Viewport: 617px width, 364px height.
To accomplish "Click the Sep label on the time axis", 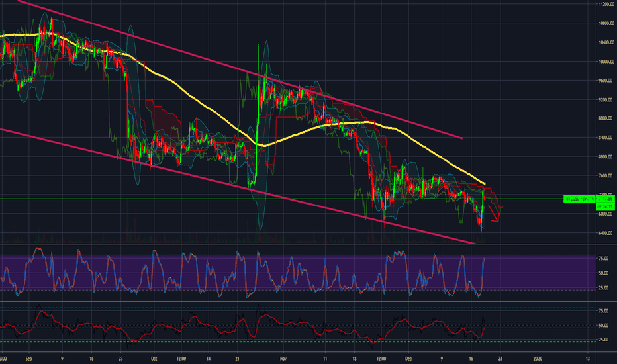I will (x=28, y=359).
